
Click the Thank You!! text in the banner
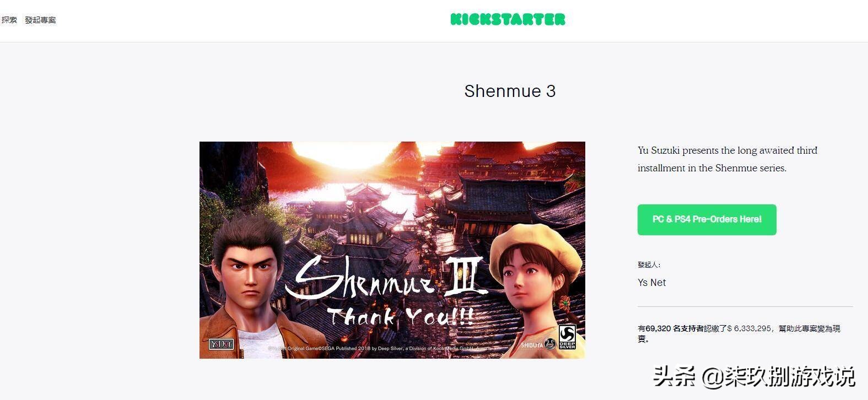[x=401, y=316]
